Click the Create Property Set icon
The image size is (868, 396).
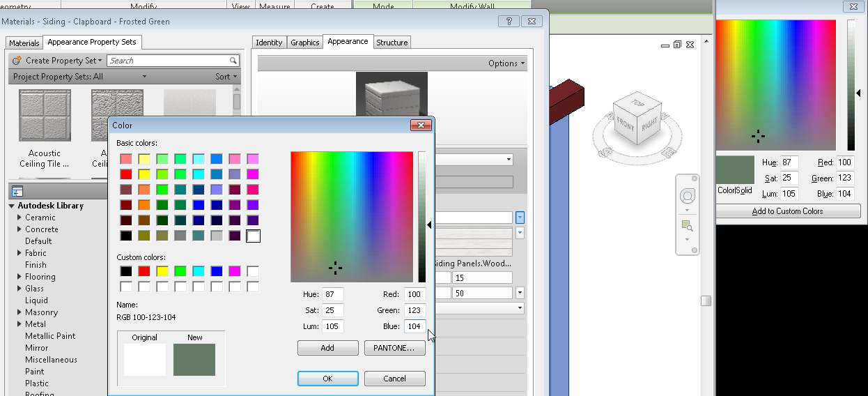click(17, 61)
